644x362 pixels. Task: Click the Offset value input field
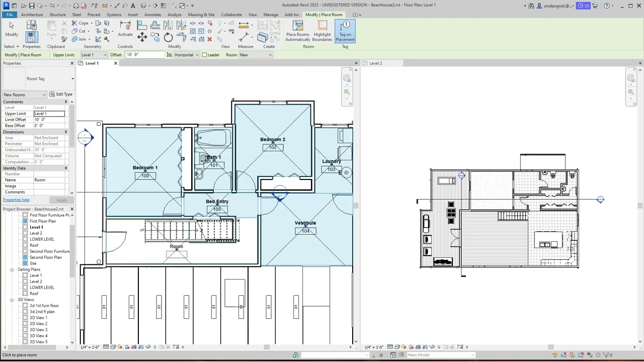[145, 55]
